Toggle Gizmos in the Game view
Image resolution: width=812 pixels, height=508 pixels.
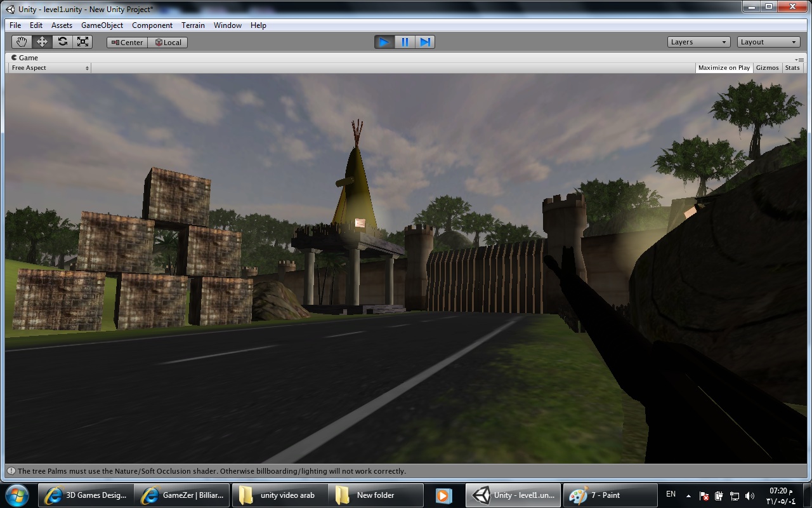[767, 68]
